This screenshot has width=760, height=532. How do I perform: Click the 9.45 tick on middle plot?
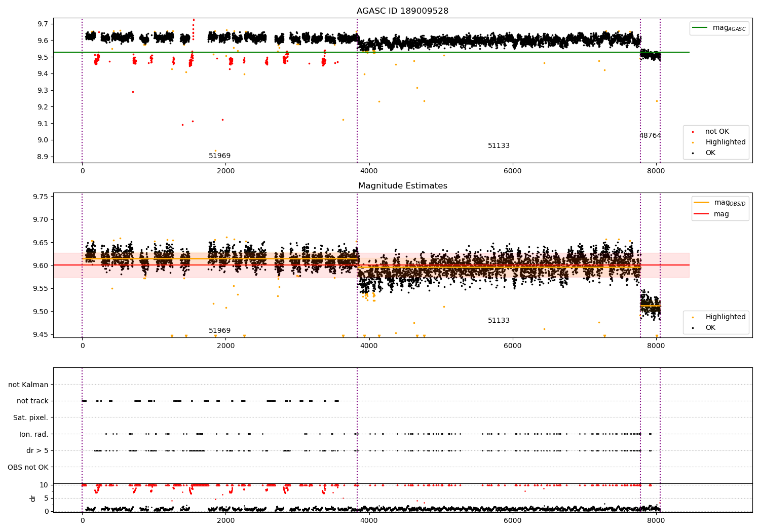point(41,335)
